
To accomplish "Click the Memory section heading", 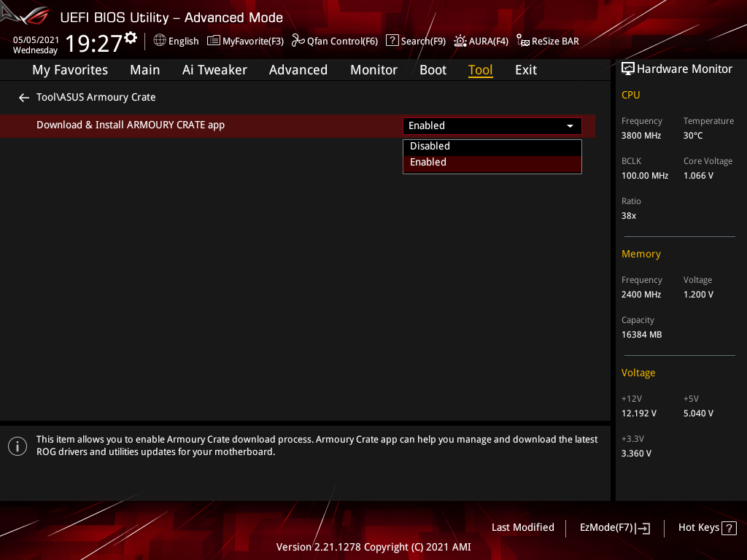I will 640,254.
